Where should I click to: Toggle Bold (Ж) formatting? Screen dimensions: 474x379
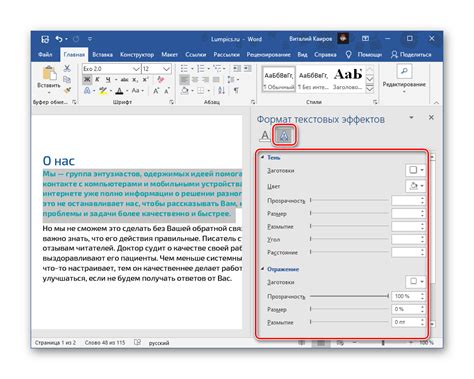[x=87, y=79]
